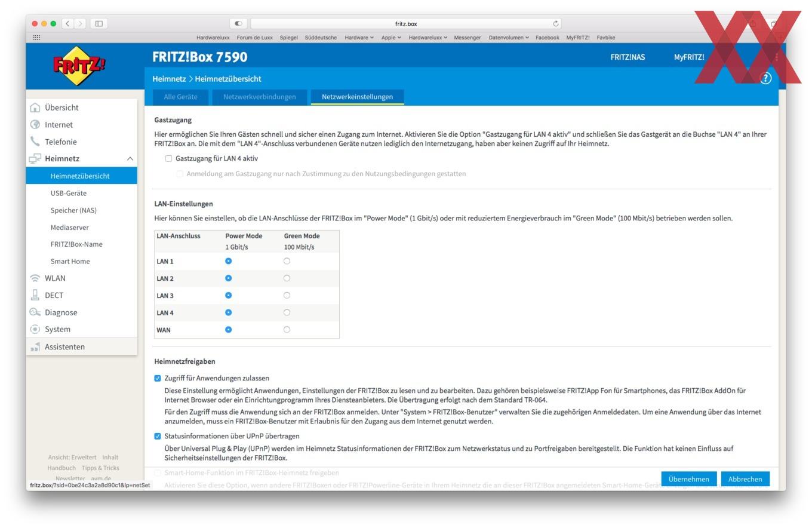This screenshot has width=812, height=528.
Task: Expand the Hardwareluxx bookmarks dropdown folder
Action: pyautogui.click(x=427, y=38)
